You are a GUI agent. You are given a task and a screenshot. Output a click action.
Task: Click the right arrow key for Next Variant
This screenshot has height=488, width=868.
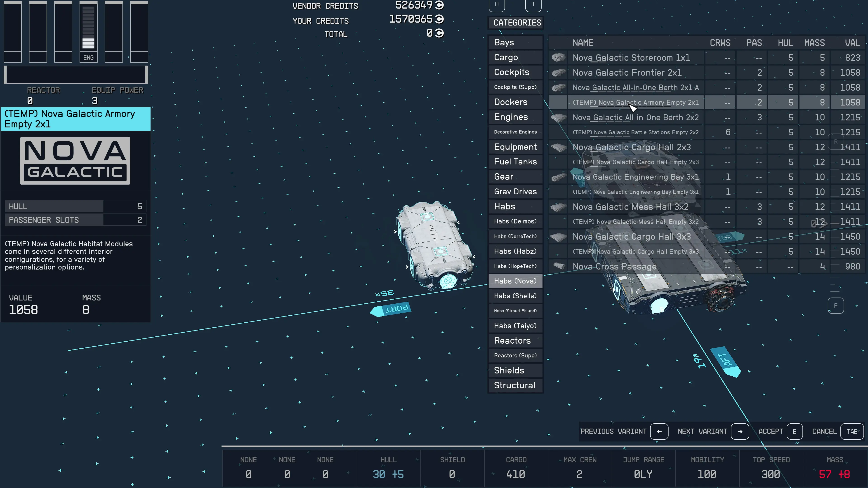pos(740,432)
